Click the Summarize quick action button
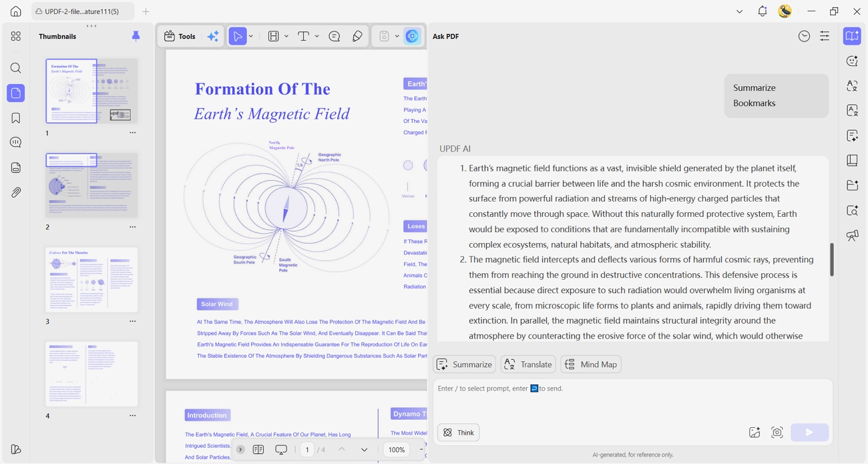868x464 pixels. point(465,364)
